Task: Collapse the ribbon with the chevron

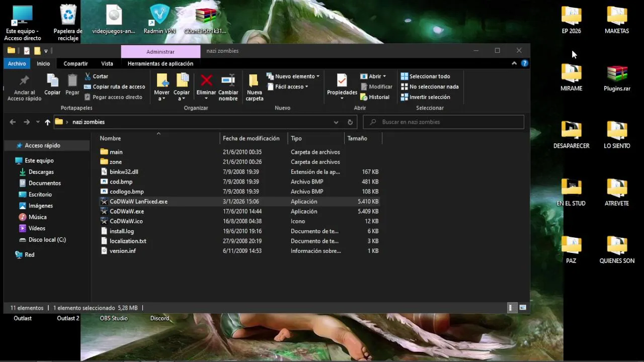Action: coord(514,63)
